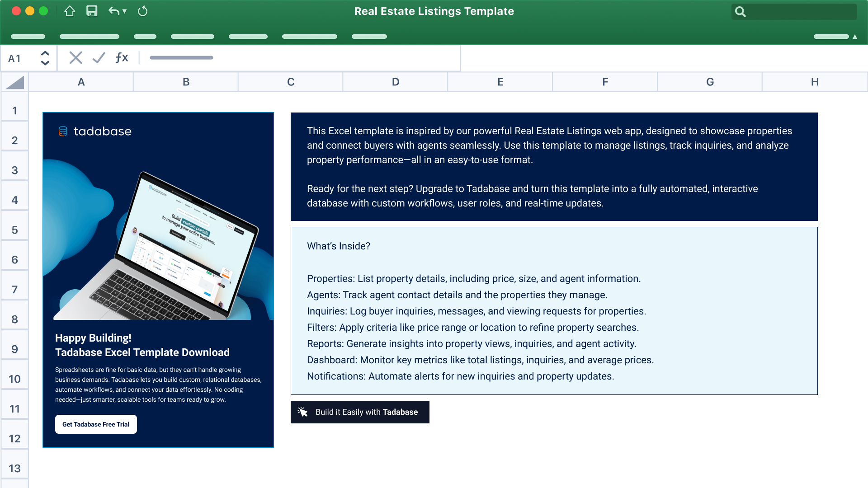
Task: Open the fx insert function icon
Action: [122, 58]
